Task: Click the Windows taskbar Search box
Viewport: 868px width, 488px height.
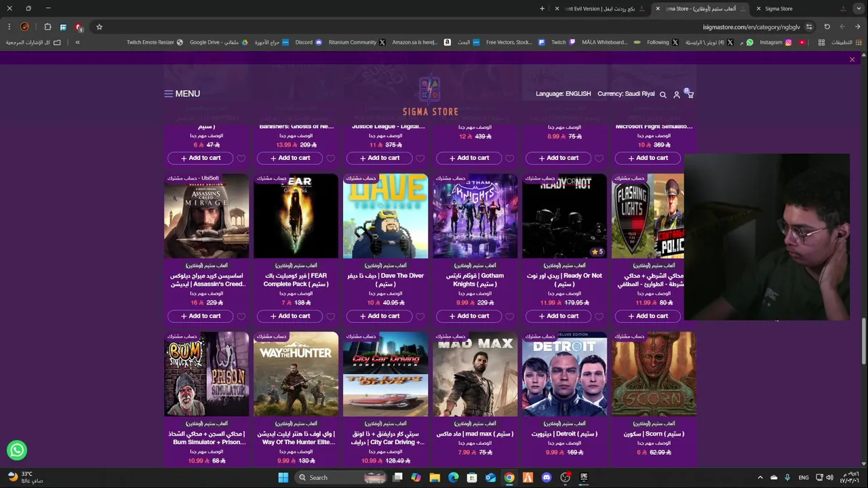Action: pos(342,478)
